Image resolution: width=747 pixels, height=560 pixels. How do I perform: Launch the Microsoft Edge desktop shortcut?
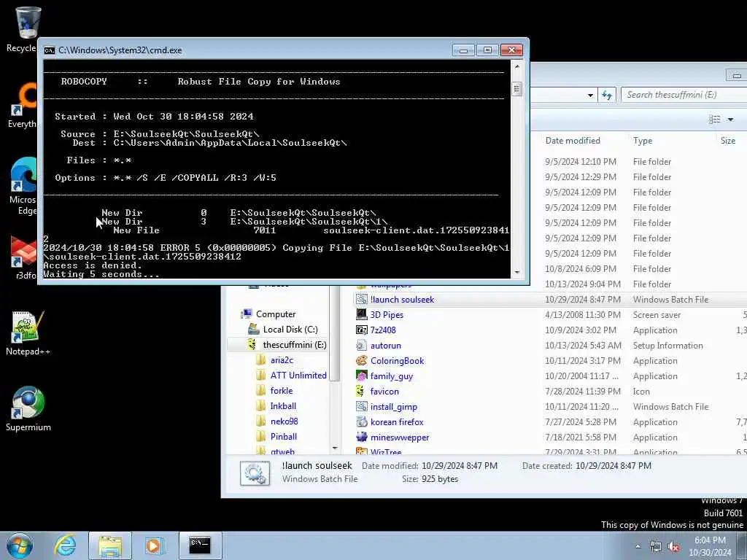coord(25,186)
